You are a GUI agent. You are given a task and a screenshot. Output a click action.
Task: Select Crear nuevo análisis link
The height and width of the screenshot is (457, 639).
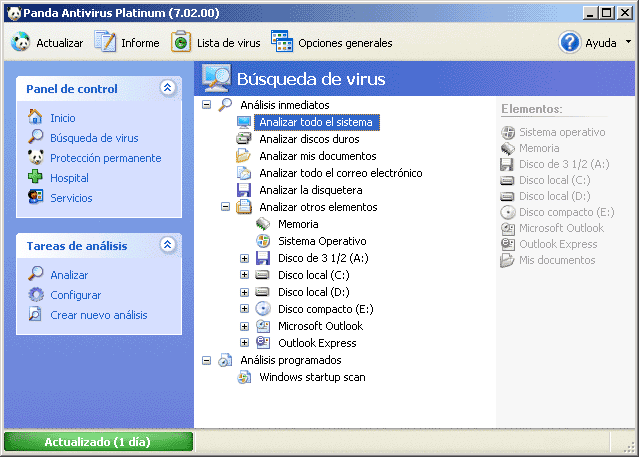(x=99, y=315)
